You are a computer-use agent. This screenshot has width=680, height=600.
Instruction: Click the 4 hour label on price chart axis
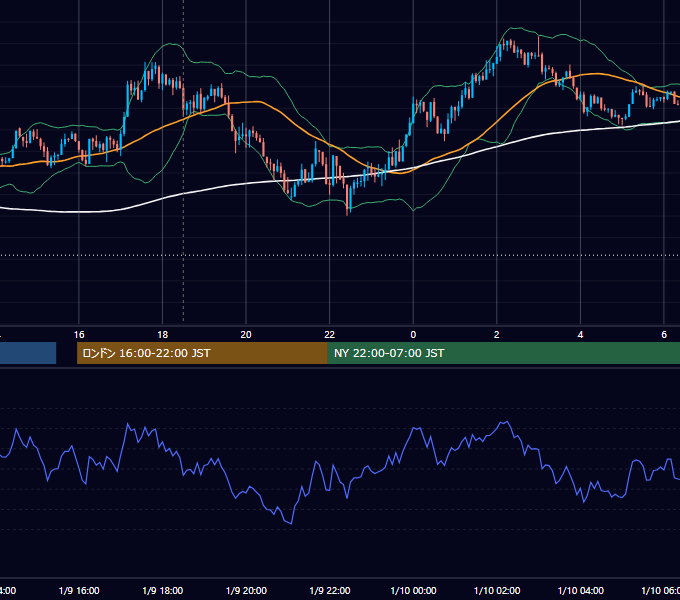point(580,335)
